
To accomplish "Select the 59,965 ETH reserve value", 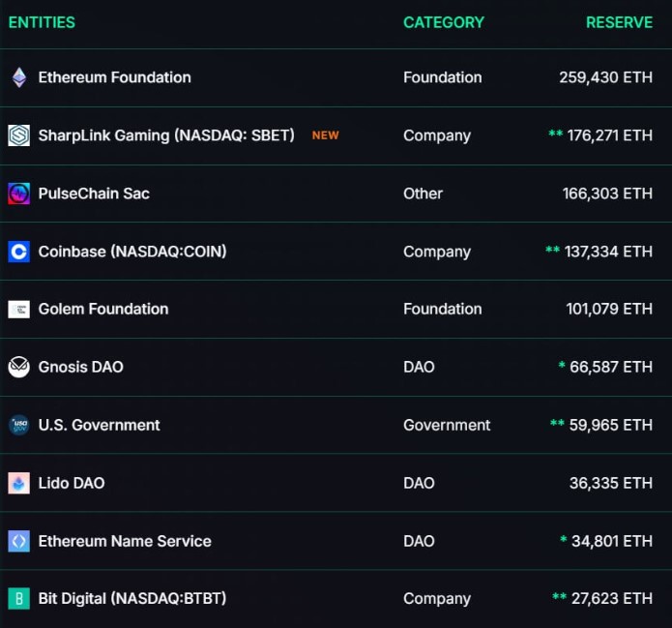I will pyautogui.click(x=611, y=425).
